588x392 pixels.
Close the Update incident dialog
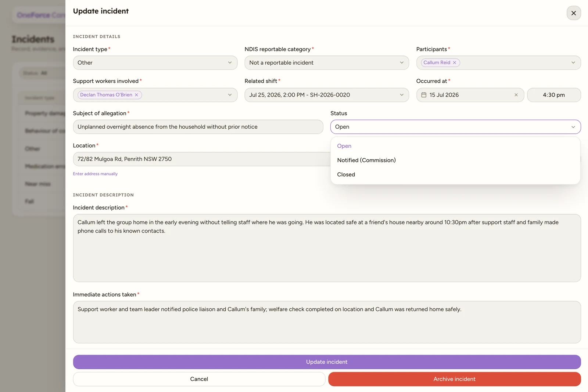tap(573, 13)
